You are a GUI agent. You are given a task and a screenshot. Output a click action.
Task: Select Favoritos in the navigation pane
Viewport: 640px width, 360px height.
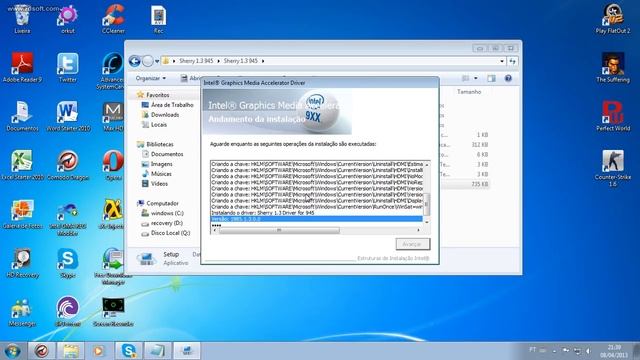[158, 95]
